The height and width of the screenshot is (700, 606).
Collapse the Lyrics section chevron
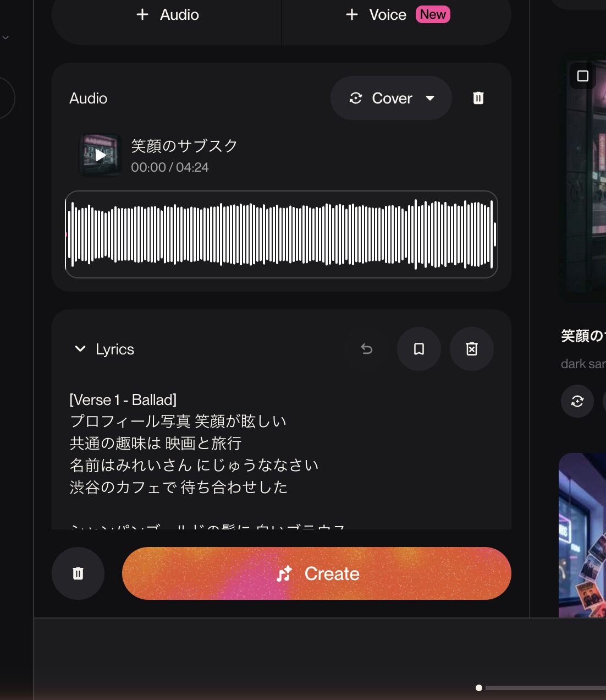coord(80,349)
